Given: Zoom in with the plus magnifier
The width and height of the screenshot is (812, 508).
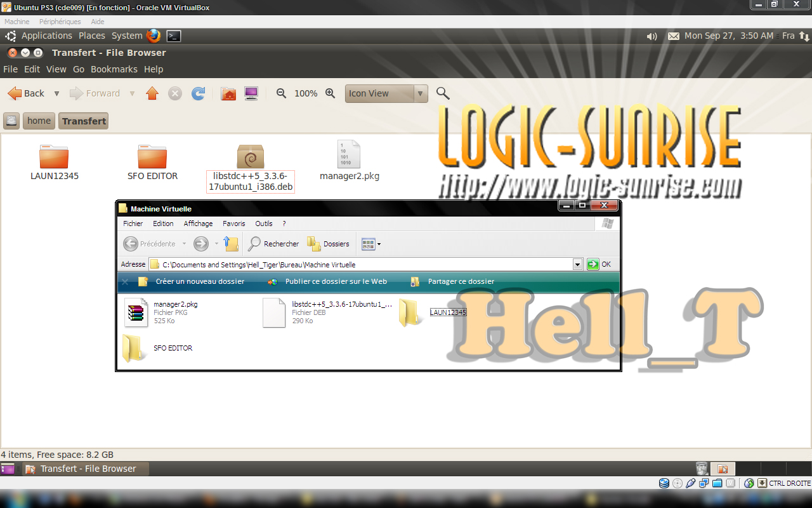Looking at the screenshot, I should point(330,93).
